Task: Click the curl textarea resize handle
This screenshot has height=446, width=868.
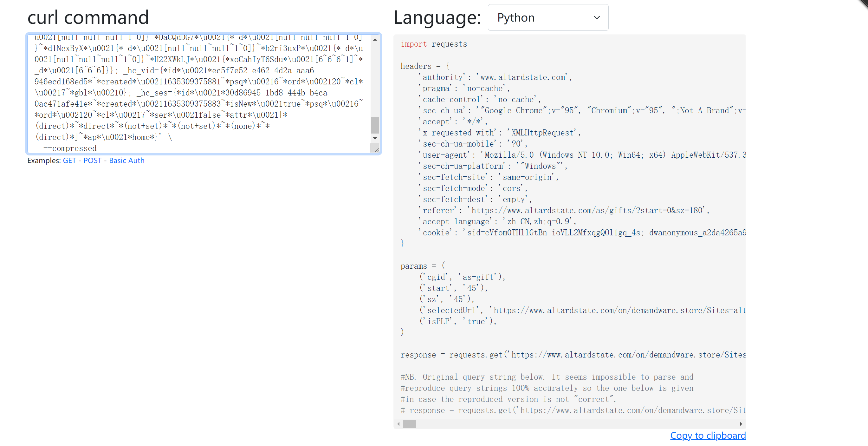Action: 376,149
